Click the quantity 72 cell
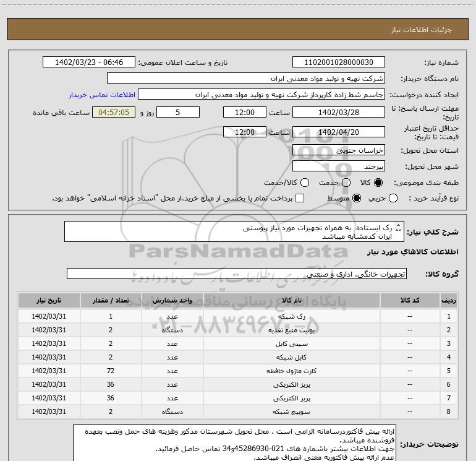This screenshot has height=461, width=476. [111, 371]
